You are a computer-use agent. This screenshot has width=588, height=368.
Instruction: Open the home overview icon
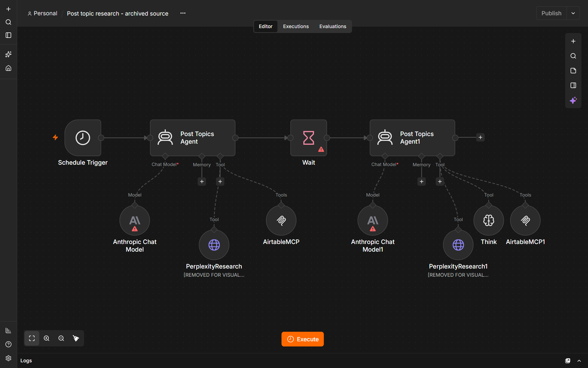[x=8, y=68]
